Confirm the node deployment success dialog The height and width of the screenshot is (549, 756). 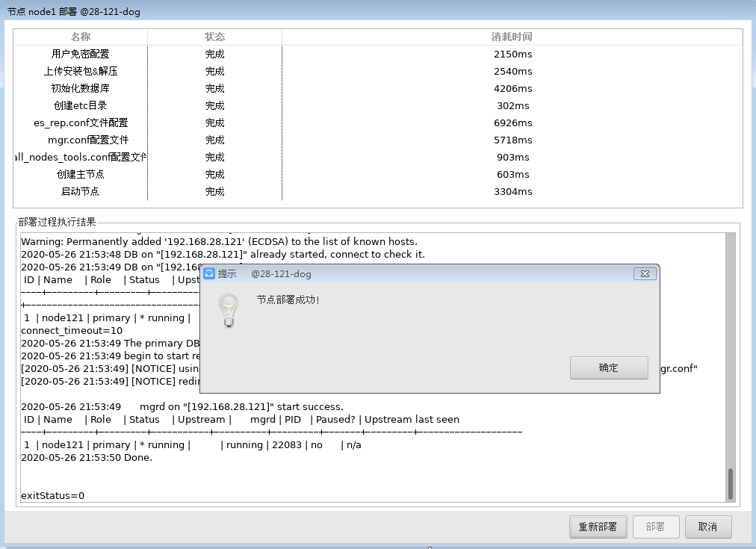[609, 367]
